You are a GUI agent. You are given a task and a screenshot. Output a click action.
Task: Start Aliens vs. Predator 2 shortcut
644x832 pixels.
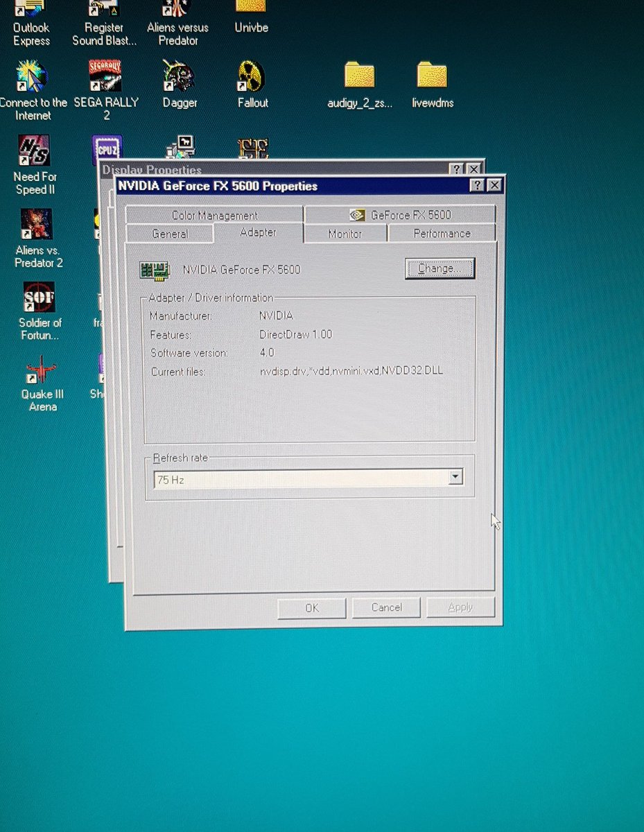click(39, 238)
